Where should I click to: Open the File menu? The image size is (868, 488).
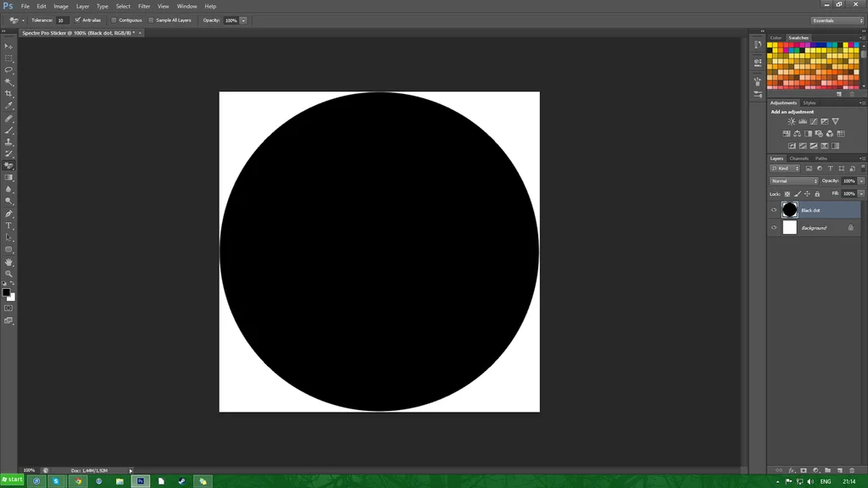25,6
